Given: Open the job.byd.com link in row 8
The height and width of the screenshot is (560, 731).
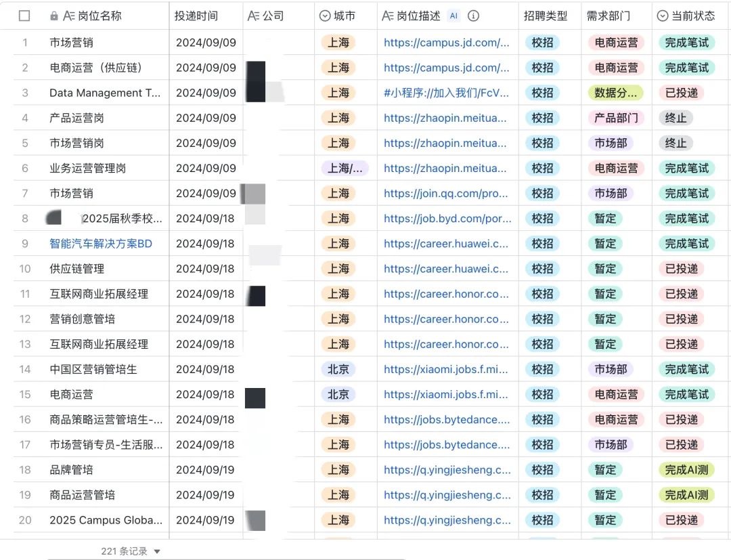Looking at the screenshot, I should (x=446, y=219).
